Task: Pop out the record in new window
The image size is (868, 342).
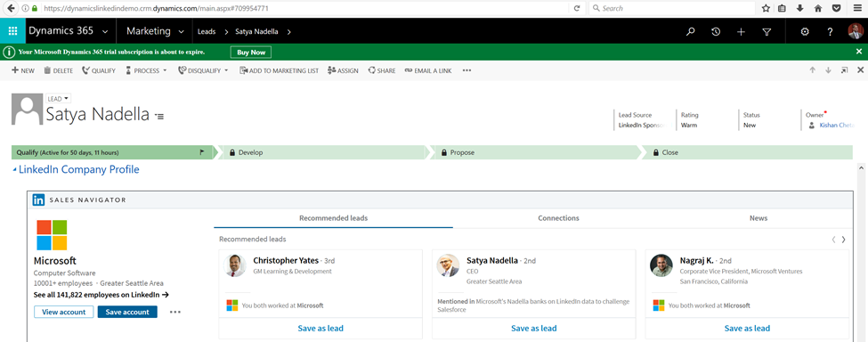Action: point(844,70)
